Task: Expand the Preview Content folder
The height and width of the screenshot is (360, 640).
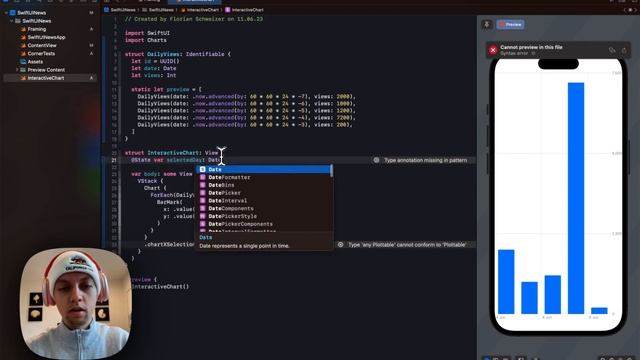Action: click(17, 70)
